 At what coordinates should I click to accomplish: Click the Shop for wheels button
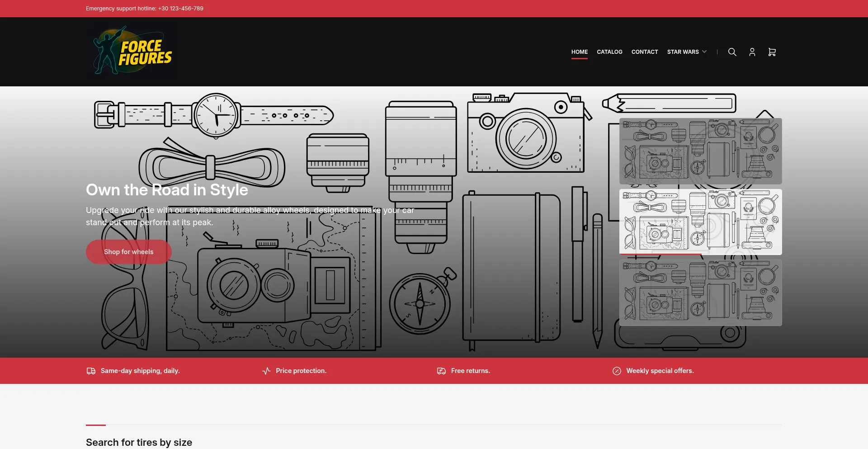(129, 252)
